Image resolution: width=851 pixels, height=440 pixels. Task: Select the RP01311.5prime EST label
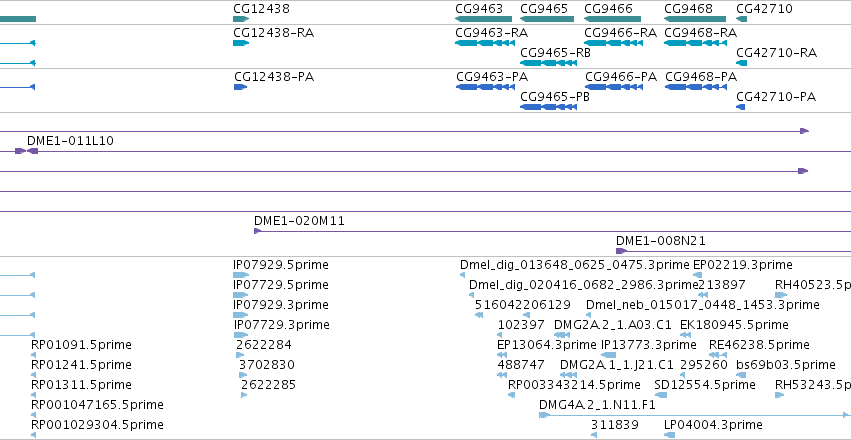(81, 385)
